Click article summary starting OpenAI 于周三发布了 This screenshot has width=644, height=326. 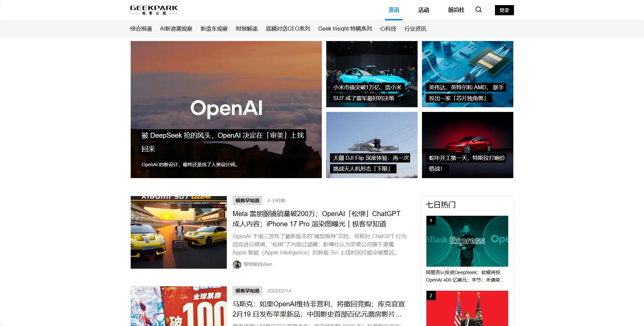click(x=319, y=244)
